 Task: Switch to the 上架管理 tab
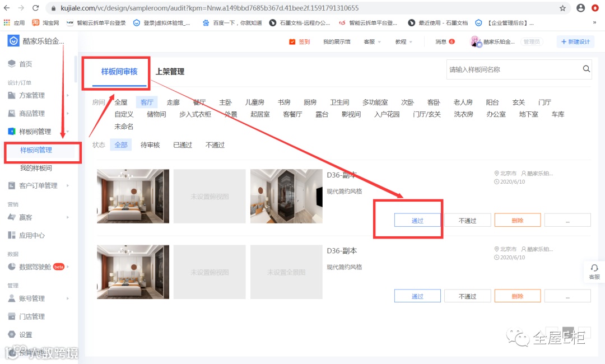click(170, 71)
